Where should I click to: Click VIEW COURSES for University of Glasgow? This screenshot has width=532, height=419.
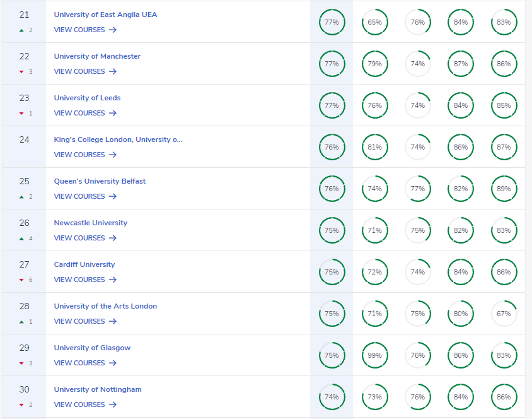click(x=85, y=363)
